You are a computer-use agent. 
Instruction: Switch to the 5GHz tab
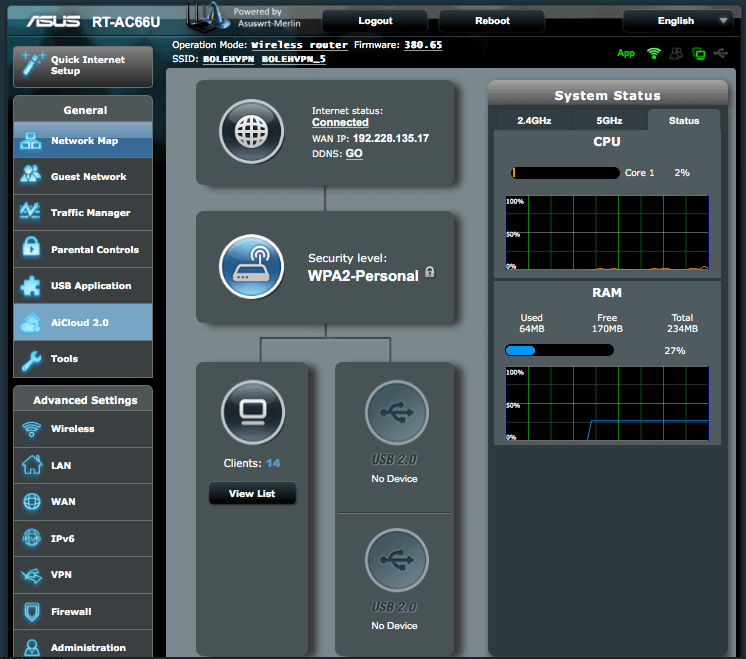(x=609, y=121)
